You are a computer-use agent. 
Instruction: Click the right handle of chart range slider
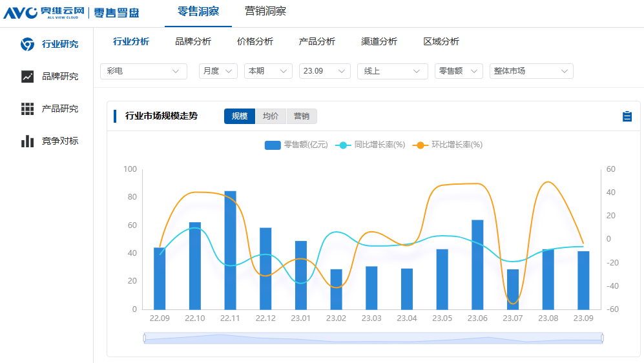(x=602, y=338)
